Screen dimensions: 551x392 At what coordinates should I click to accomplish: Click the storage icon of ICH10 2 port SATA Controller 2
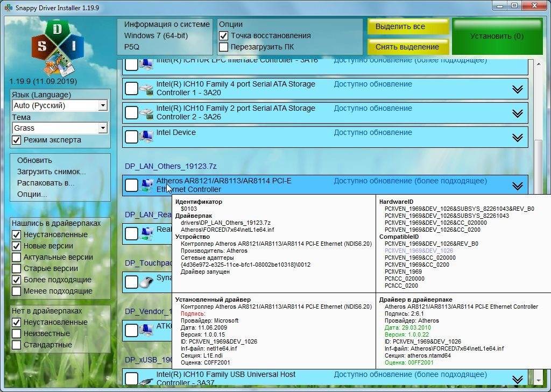click(x=146, y=113)
